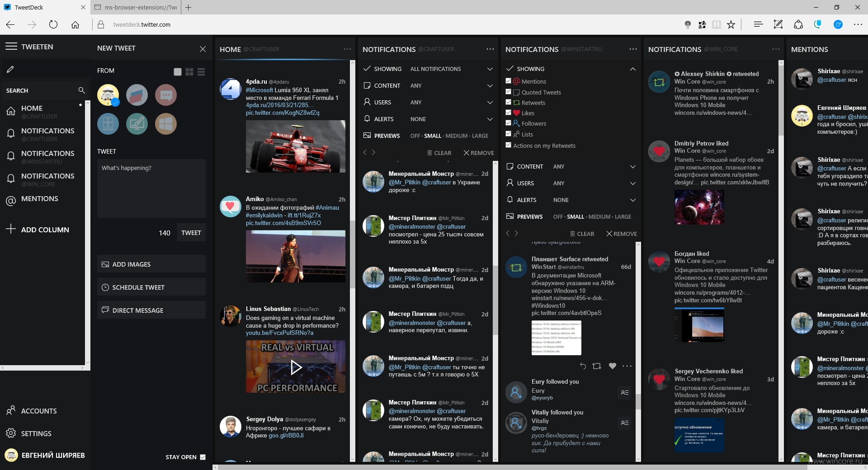Viewport: 868px width, 470px height.
Task: Toggle the Followers filter checkbox
Action: (508, 123)
